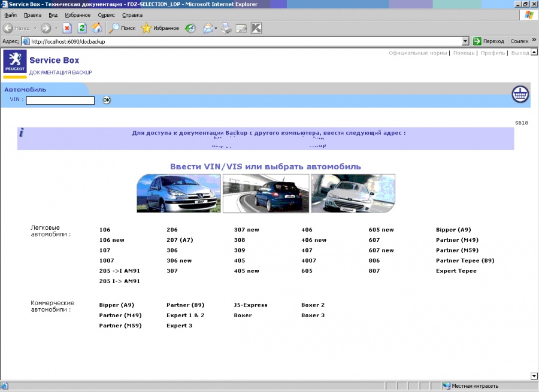Open the Правка menu
Screen dimensions: 539x392
click(33, 15)
